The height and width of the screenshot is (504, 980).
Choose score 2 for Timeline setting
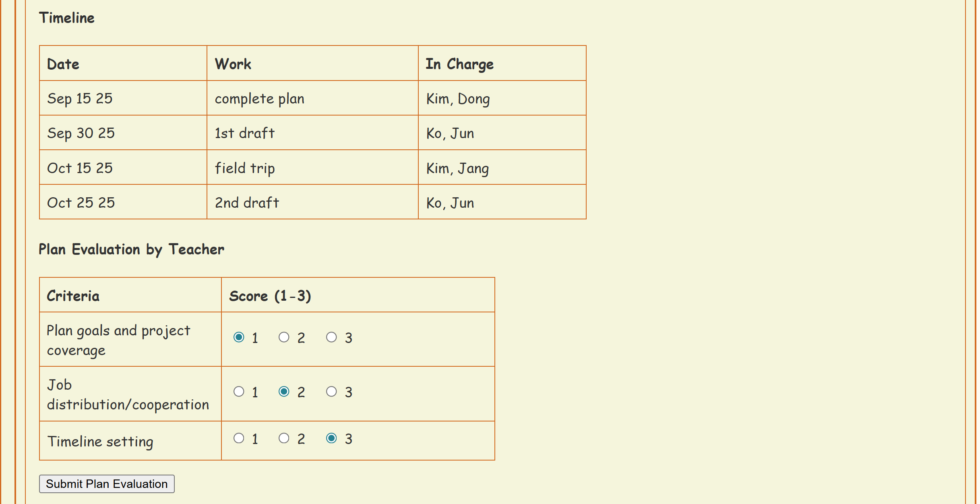(x=284, y=438)
